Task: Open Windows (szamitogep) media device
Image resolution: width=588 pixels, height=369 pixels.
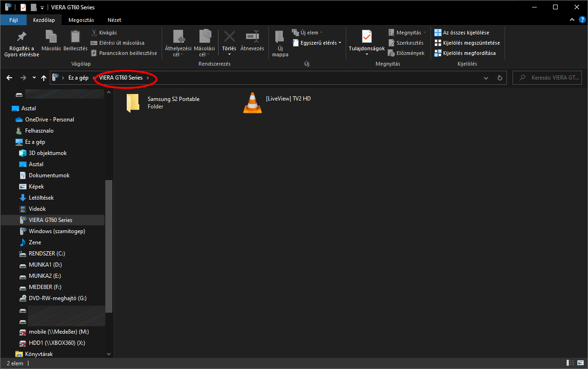Action: point(52,231)
